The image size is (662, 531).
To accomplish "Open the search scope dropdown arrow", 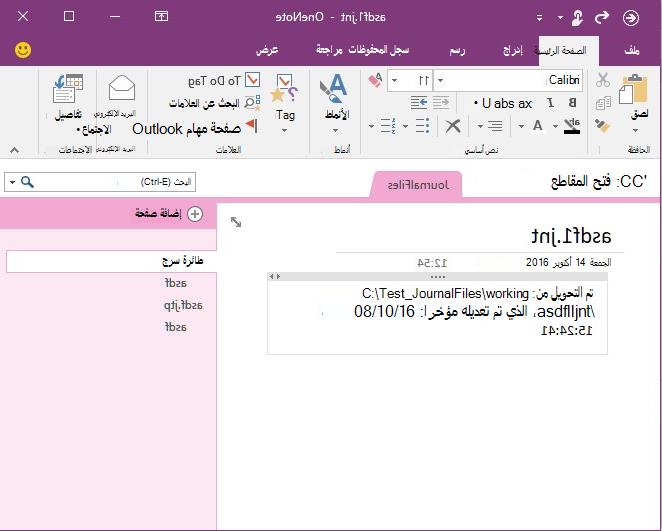I will point(12,182).
